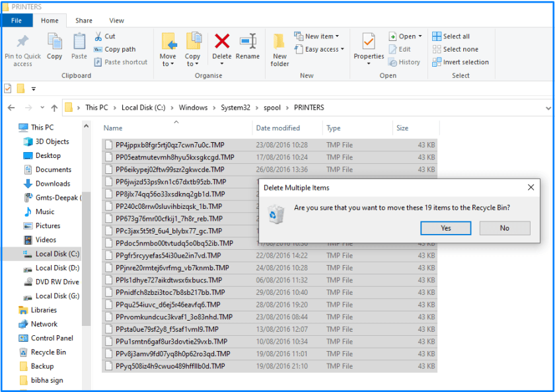
Task: Click spool in the address path
Action: pos(272,108)
